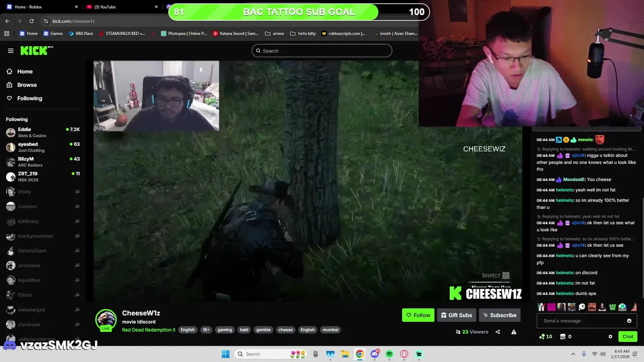
Task: Send message with Chat button
Action: [x=628, y=337]
